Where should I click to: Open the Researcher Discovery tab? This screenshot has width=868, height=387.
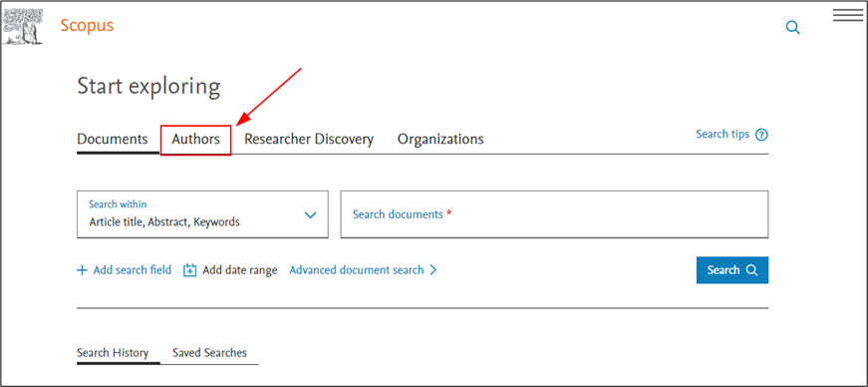309,140
